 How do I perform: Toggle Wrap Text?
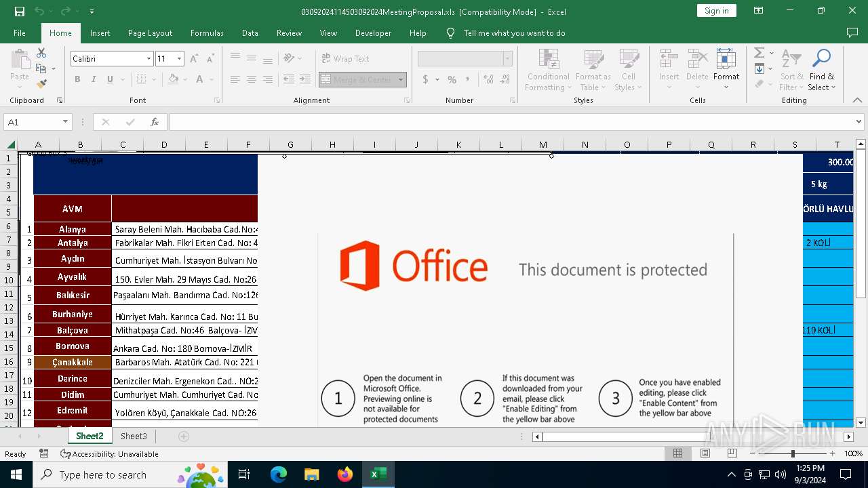point(345,59)
